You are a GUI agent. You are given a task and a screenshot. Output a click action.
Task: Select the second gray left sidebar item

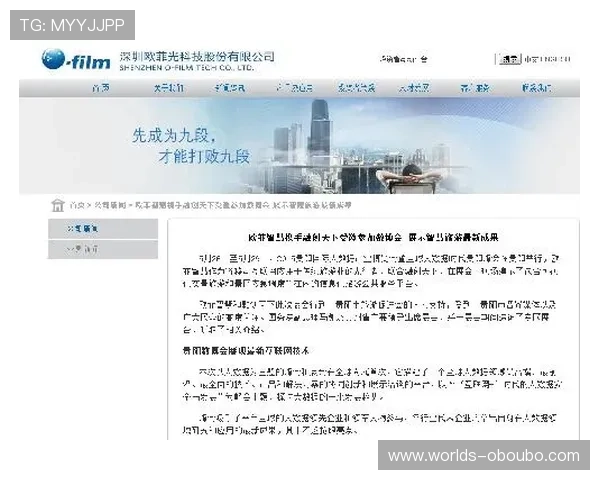tap(103, 249)
